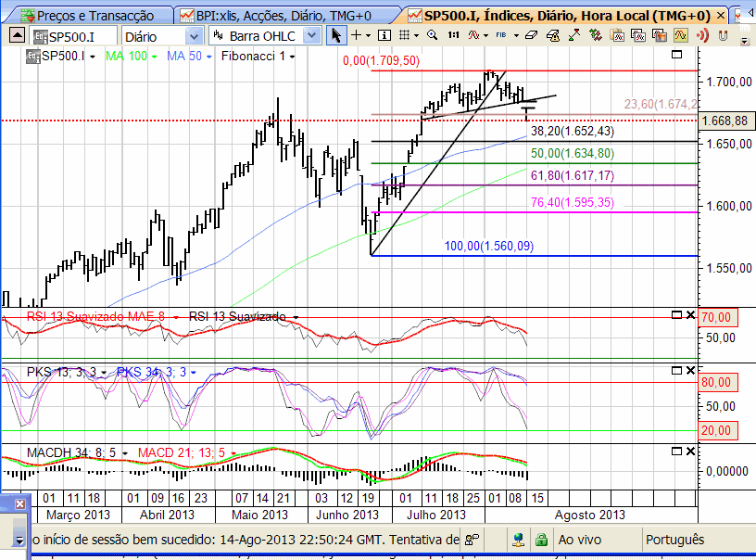Click the collapse toolbar up-arrow button

(17, 35)
